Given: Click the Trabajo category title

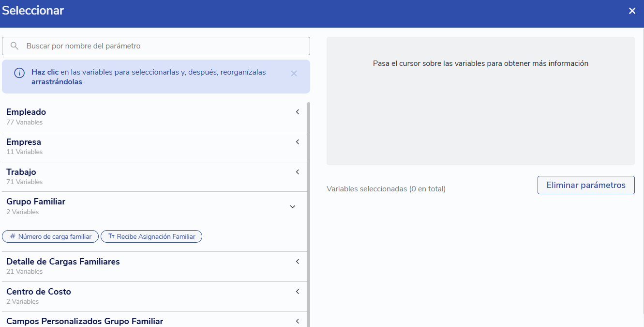Looking at the screenshot, I should [21, 172].
